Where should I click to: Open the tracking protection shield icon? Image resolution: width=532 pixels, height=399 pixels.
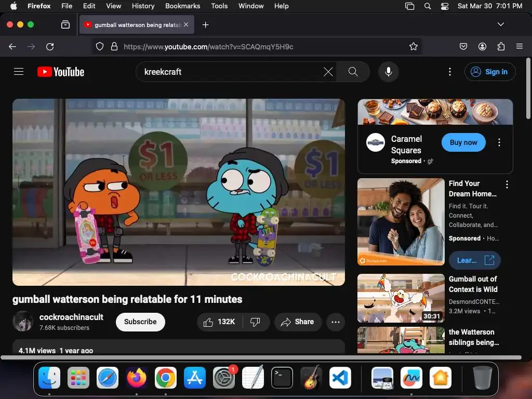coord(99,46)
